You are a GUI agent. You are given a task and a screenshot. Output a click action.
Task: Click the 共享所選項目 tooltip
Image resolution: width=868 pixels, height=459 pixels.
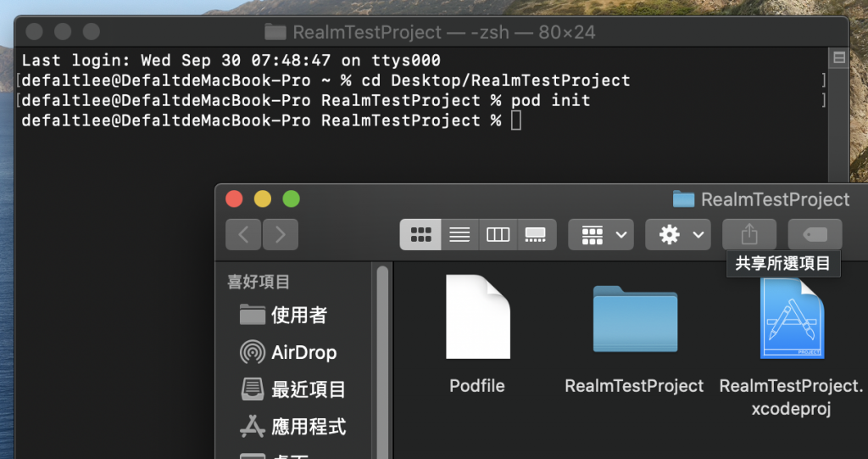(782, 263)
